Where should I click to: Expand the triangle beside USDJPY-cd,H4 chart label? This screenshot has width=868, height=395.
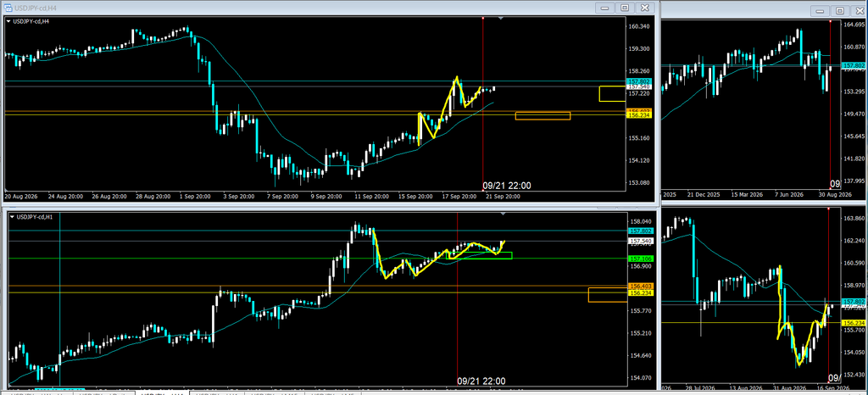tap(9, 21)
